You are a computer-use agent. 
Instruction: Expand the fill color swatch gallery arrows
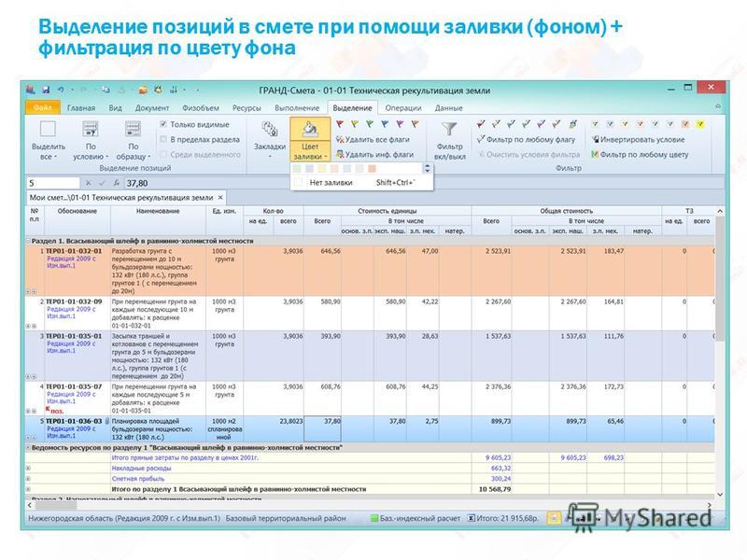(x=427, y=169)
